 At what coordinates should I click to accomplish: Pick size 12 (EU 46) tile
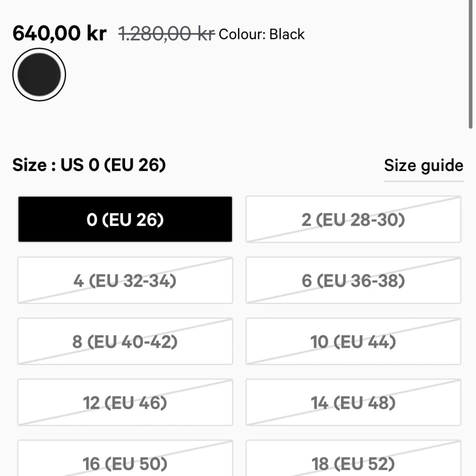[x=125, y=402]
